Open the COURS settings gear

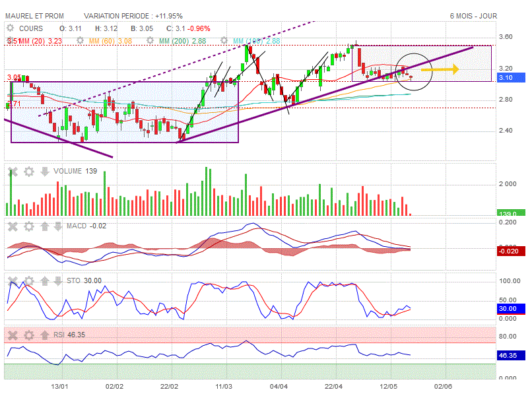click(x=11, y=28)
